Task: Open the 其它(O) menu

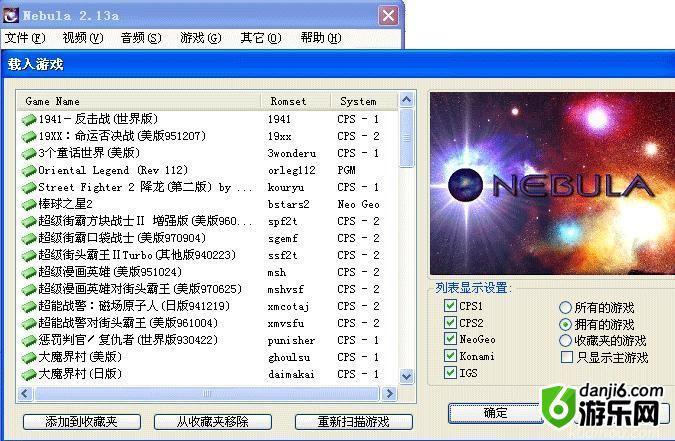Action: (x=261, y=38)
